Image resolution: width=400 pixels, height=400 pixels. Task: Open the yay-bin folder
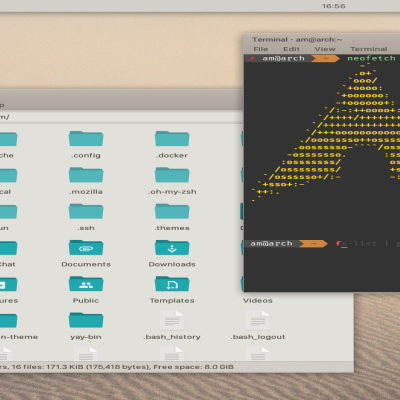coord(86,320)
